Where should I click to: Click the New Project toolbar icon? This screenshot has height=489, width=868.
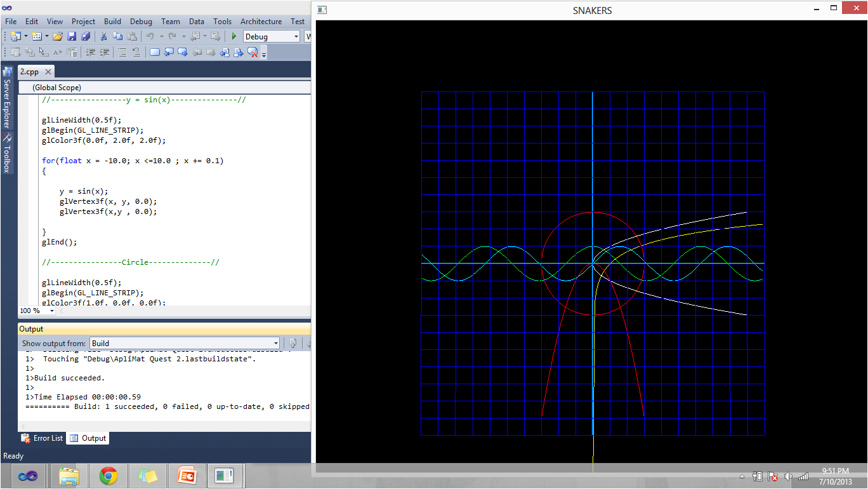click(x=16, y=36)
